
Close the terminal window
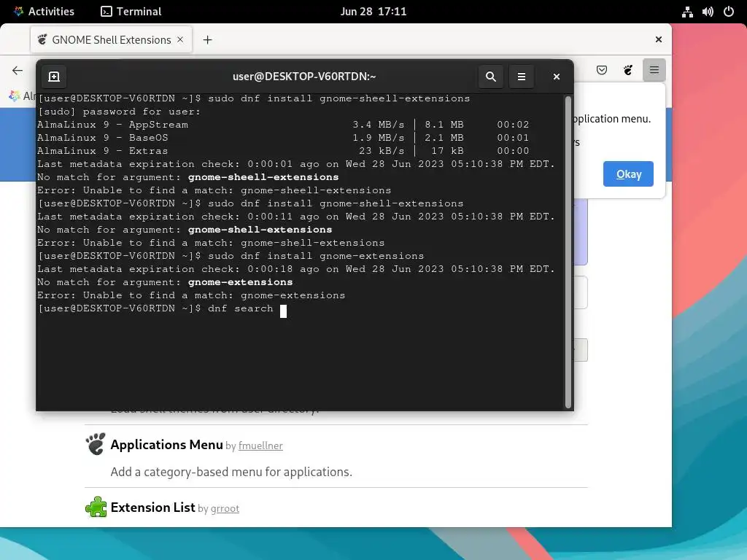click(556, 76)
